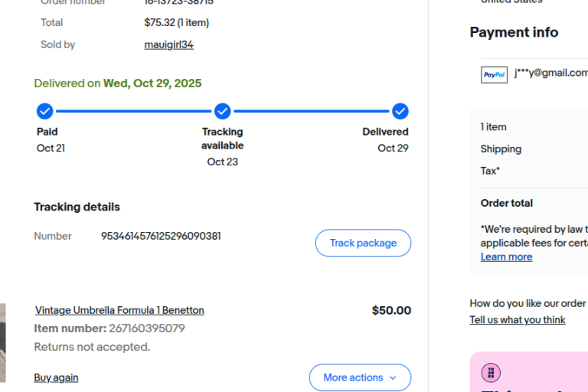
Task: Click the Tracking available checkmark icon
Action: click(223, 112)
